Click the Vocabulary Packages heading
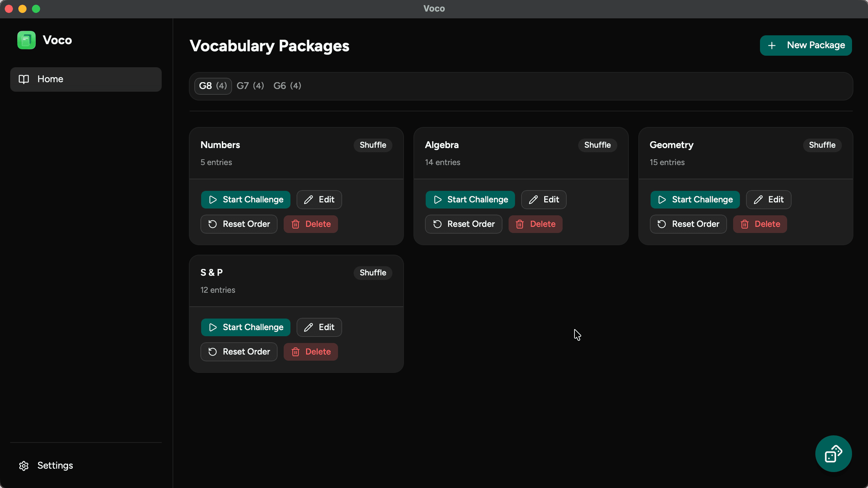Screen dimensions: 868x488 (x=269, y=46)
